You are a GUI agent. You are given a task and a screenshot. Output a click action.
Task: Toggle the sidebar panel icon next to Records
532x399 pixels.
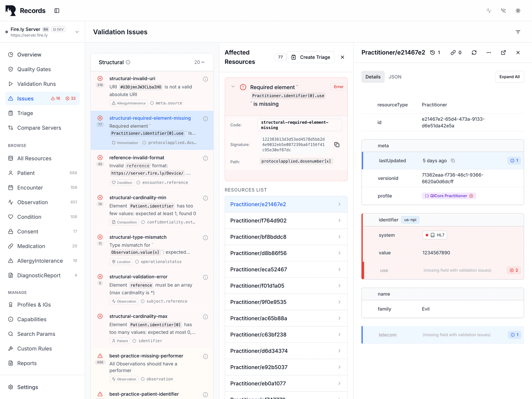[57, 11]
